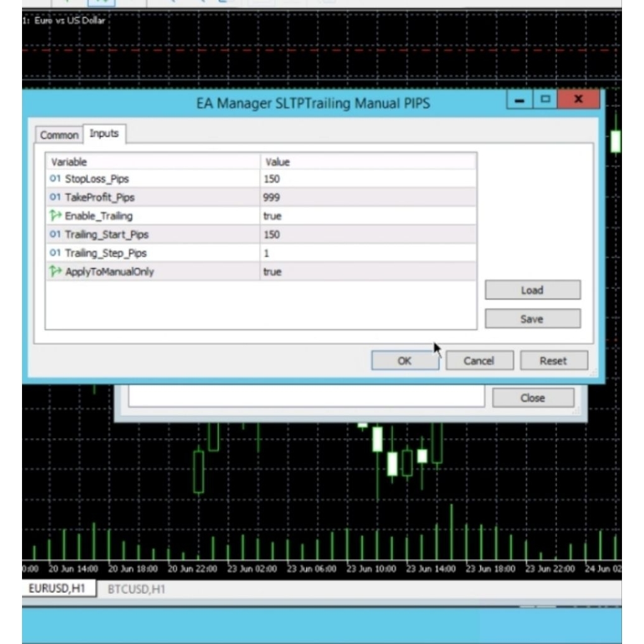Save the current input settings
Screen dimensions: 644x644
coord(532,319)
